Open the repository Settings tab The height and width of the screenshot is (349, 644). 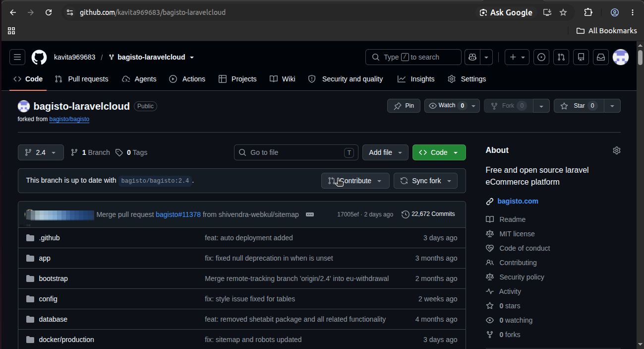(x=467, y=79)
